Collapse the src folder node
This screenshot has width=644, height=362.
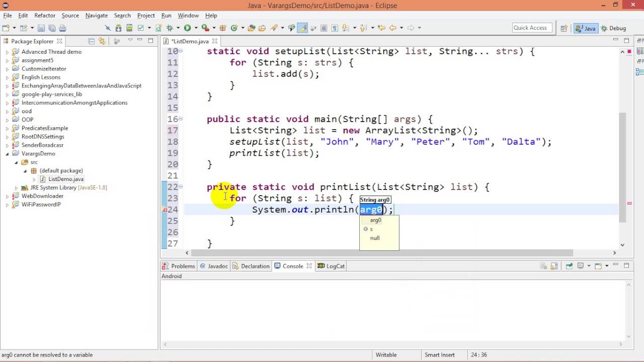point(16,162)
